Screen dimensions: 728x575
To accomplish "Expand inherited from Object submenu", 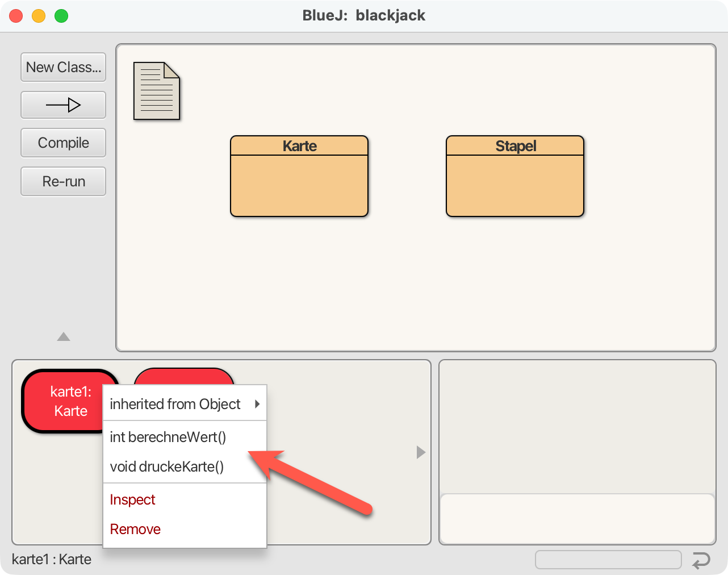I will click(185, 404).
